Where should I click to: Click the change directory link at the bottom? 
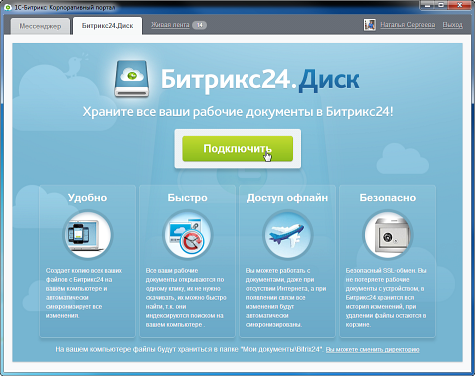pos(372,350)
